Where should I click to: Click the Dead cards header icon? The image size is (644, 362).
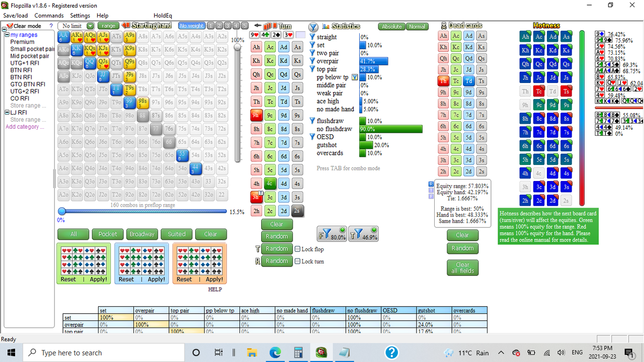point(443,25)
